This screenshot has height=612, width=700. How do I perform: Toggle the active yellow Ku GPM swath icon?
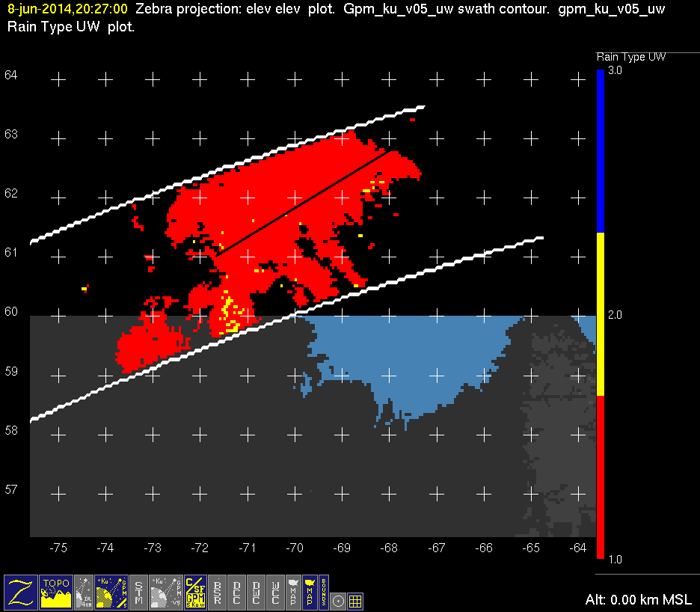[x=111, y=592]
